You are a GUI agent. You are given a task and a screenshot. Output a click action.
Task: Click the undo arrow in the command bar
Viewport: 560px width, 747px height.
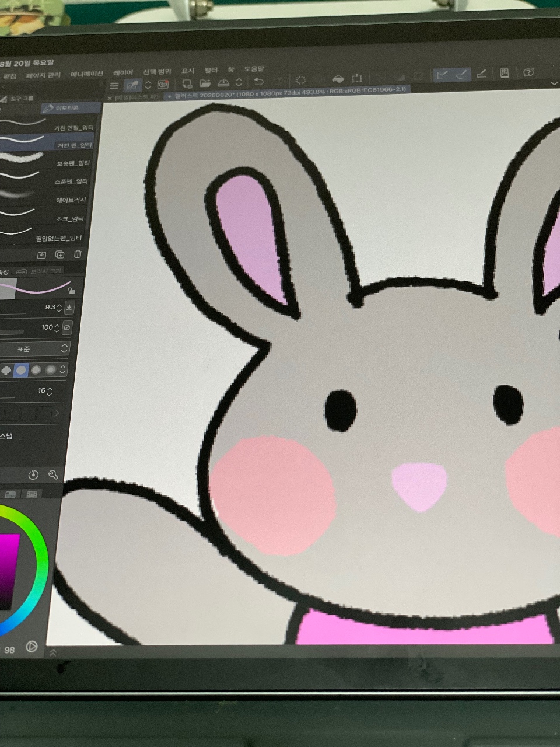tap(259, 82)
